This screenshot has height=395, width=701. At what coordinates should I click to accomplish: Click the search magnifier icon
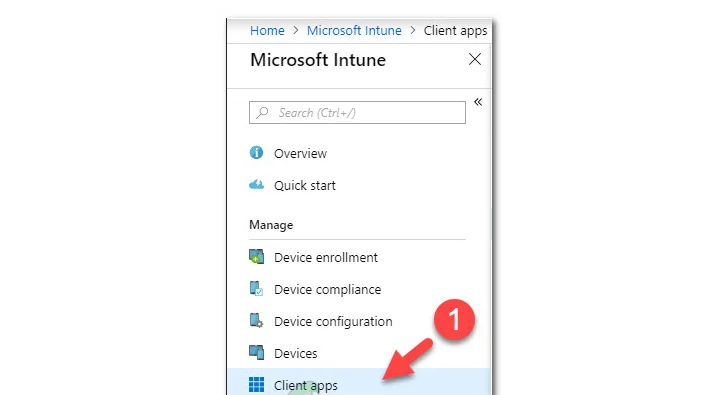[x=262, y=113]
